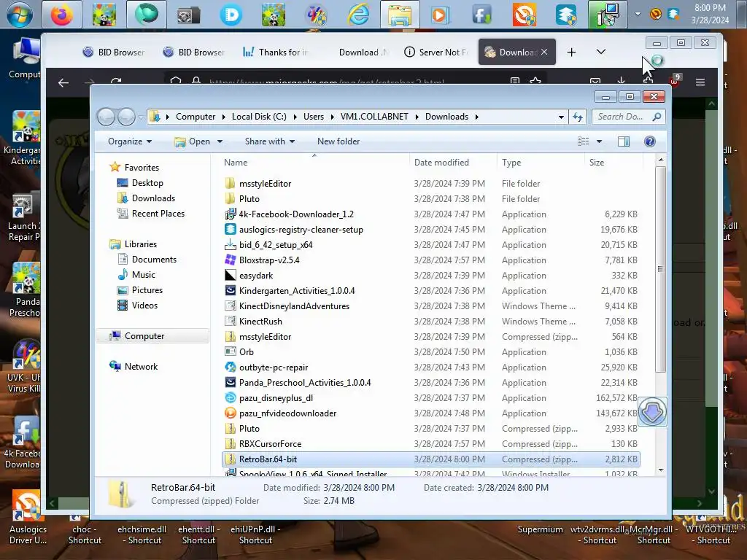Close the active Download browser tab
Screen dimensions: 747x560
[x=544, y=52]
